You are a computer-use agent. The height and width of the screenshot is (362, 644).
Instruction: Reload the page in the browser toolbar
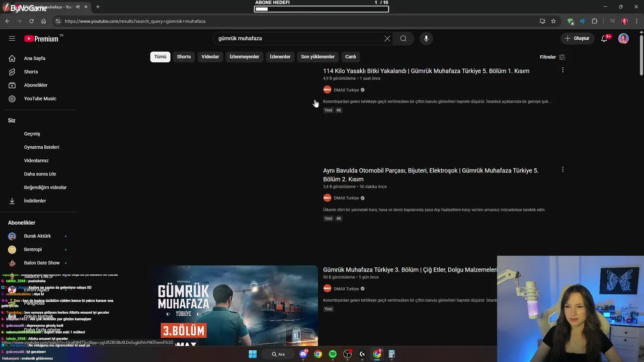(x=31, y=21)
